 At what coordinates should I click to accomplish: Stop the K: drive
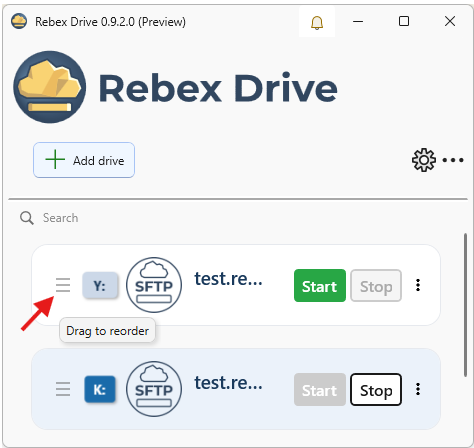pyautogui.click(x=376, y=390)
